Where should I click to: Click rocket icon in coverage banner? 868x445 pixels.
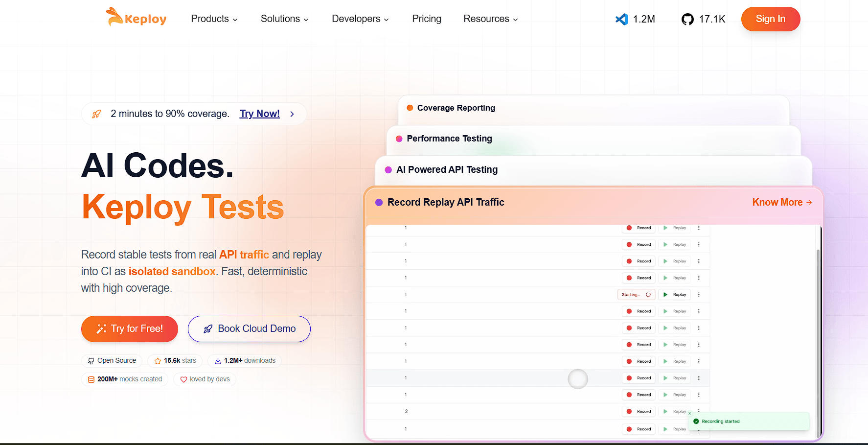96,114
